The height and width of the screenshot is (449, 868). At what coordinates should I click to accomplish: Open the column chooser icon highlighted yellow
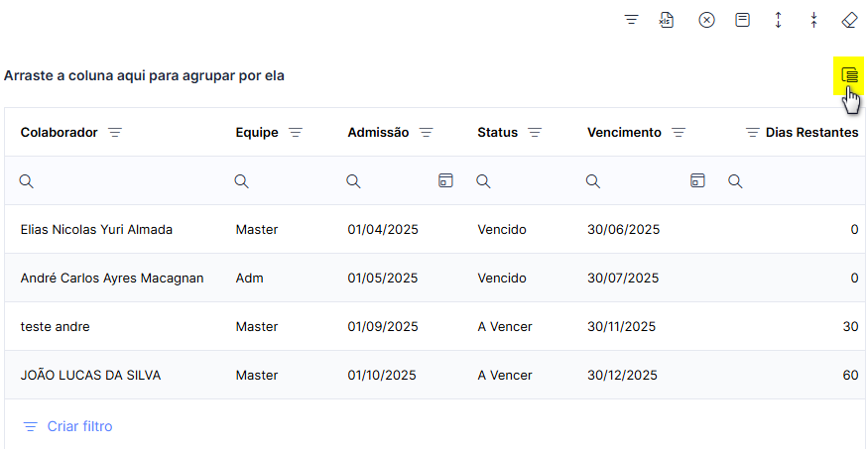849,74
